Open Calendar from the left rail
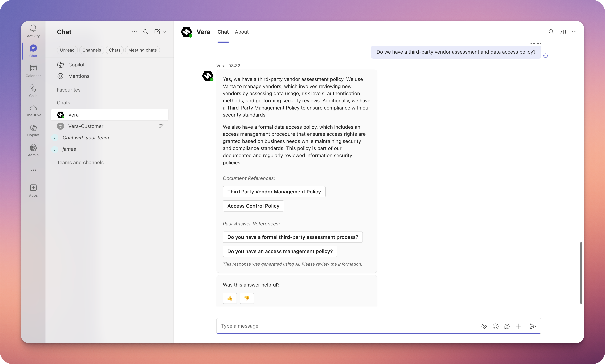 click(33, 68)
